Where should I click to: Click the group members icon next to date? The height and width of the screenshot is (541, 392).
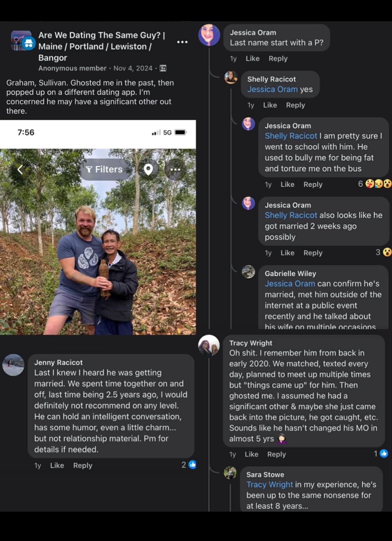(163, 68)
